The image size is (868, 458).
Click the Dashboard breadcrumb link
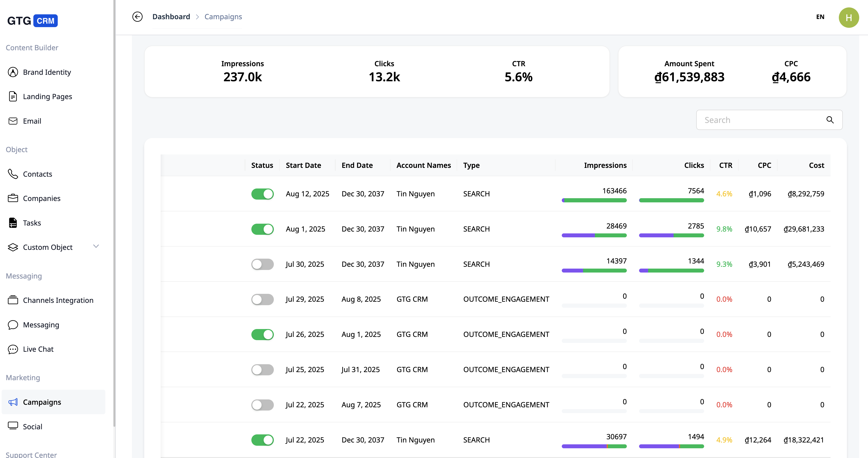171,16
